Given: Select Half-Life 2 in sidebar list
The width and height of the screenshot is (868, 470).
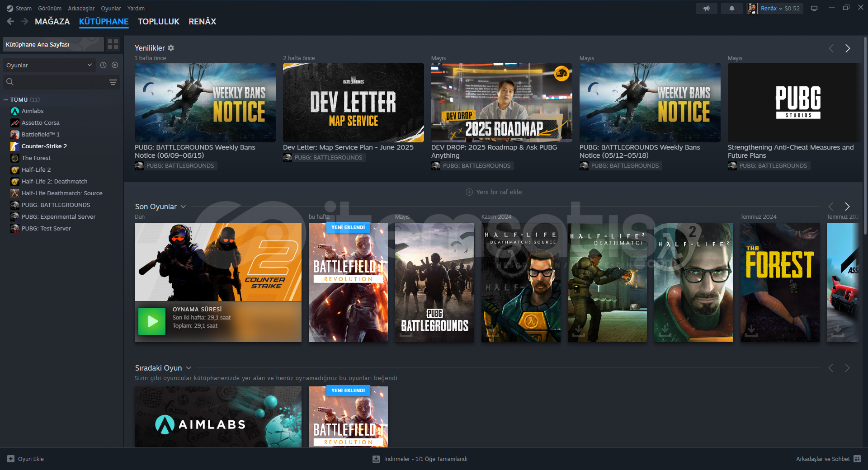Looking at the screenshot, I should pos(36,169).
